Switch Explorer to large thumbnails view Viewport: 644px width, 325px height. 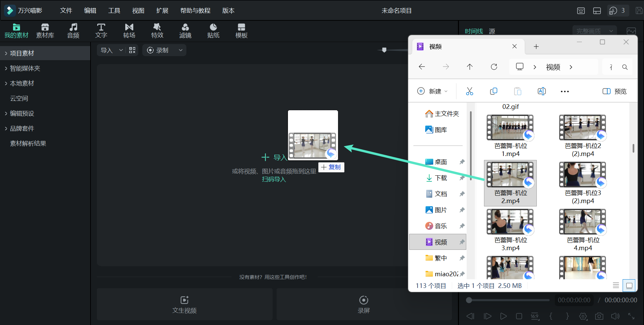[629, 286]
